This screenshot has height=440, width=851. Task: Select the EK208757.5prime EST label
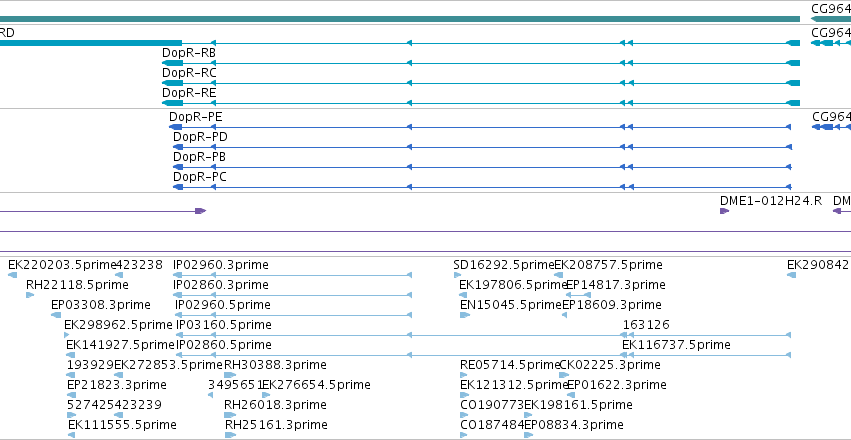click(x=608, y=265)
